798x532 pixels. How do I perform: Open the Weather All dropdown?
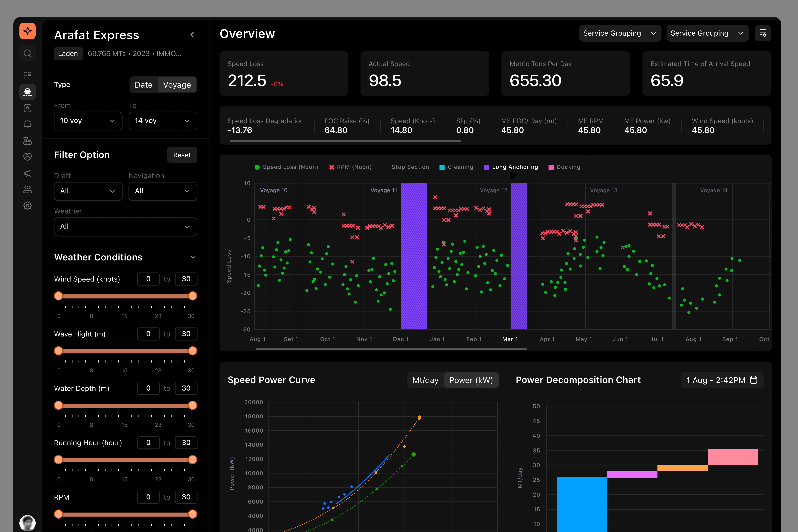[x=126, y=227]
